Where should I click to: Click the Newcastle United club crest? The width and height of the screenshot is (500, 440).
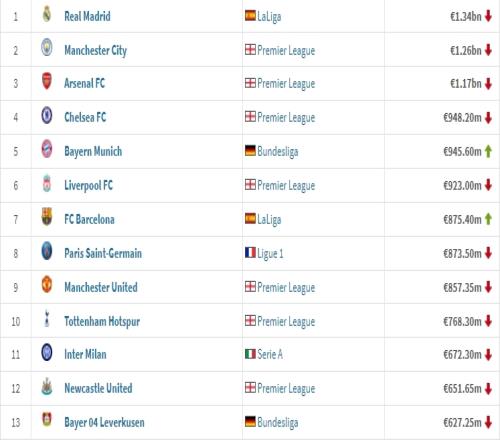(x=47, y=386)
